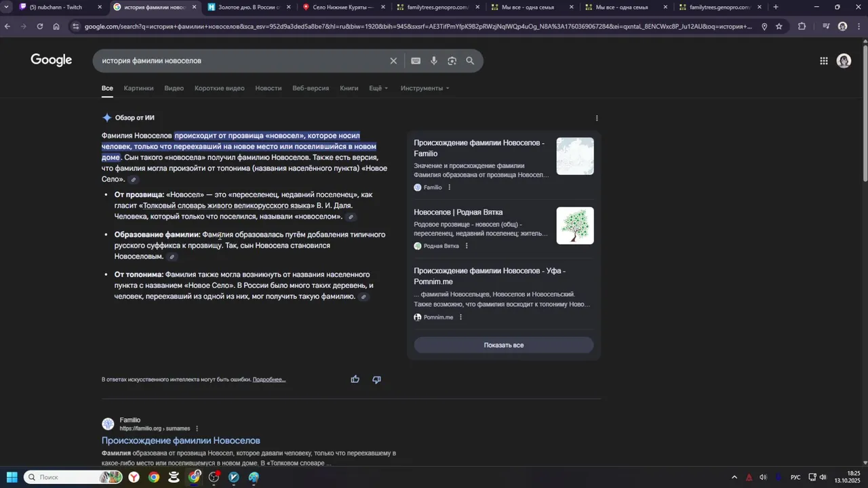The image size is (868, 488).
Task: Open Chrome three-dot main menu
Action: 859,26
